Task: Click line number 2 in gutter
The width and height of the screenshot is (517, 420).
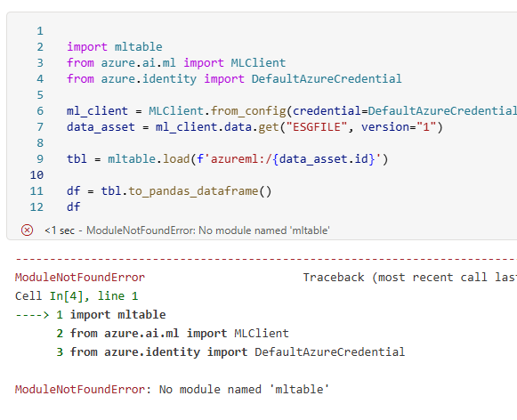Action: click(x=40, y=47)
